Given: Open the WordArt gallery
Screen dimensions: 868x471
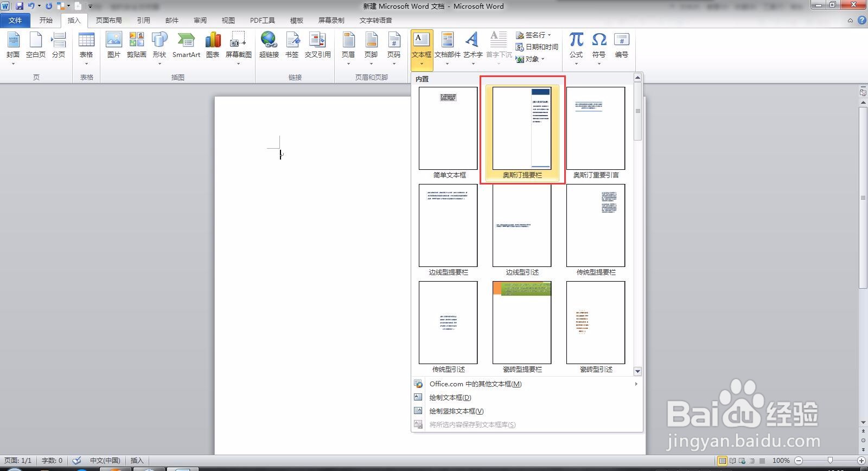Looking at the screenshot, I should 473,48.
